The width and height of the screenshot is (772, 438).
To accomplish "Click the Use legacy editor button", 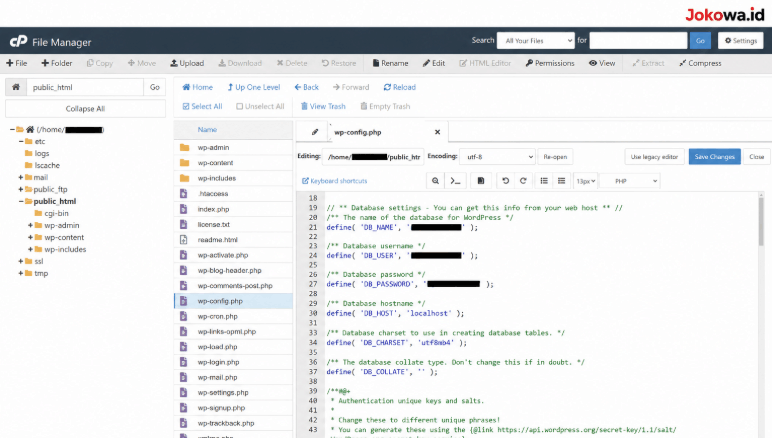I will coord(654,156).
